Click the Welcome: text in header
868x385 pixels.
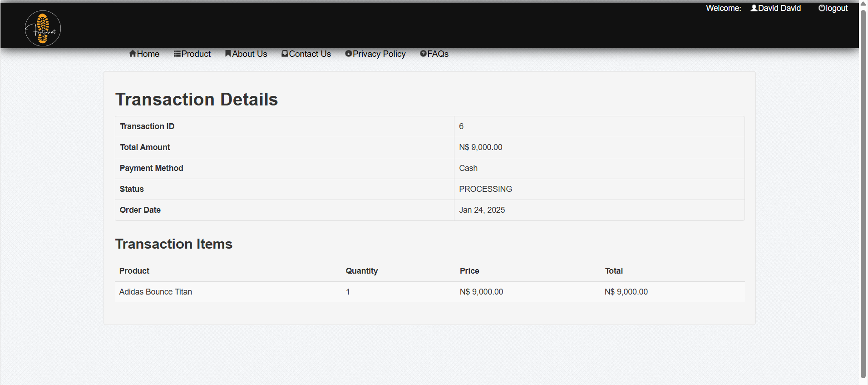point(724,8)
